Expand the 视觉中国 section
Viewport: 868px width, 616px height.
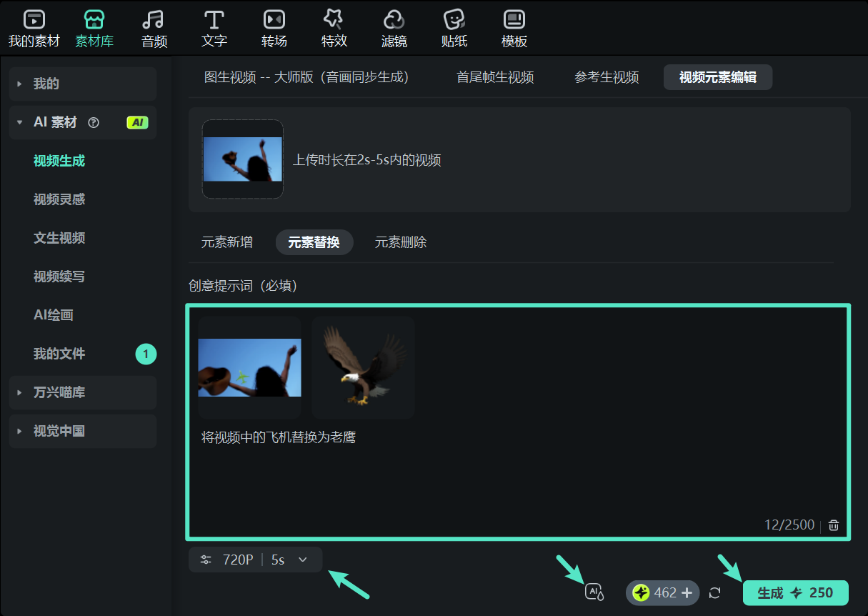82,431
